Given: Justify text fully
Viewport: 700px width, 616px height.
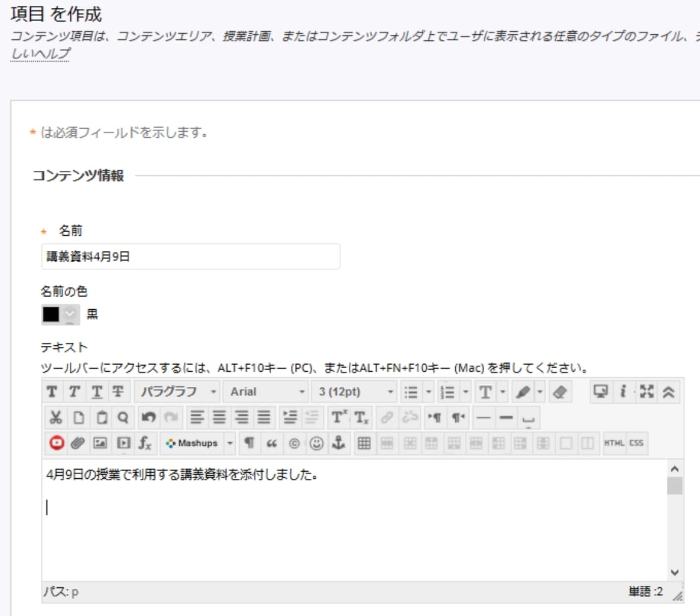Looking at the screenshot, I should (x=264, y=417).
